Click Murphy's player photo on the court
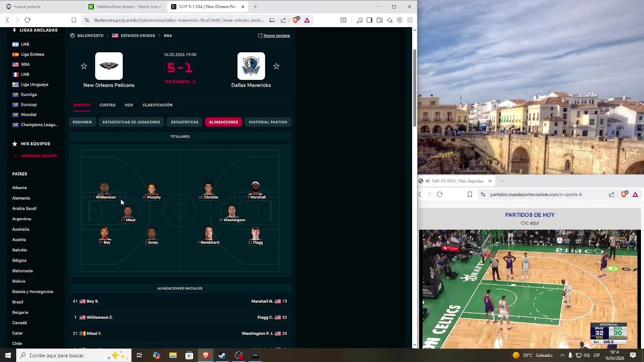 [152, 188]
